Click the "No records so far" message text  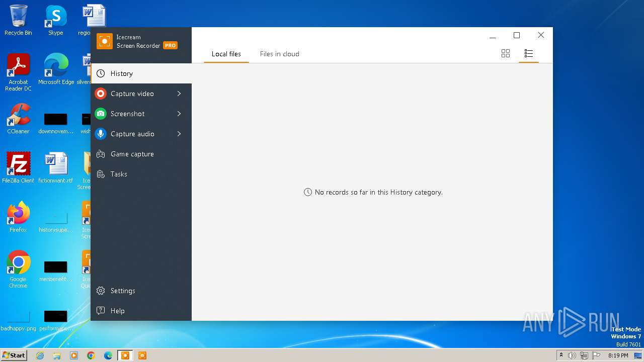(378, 192)
